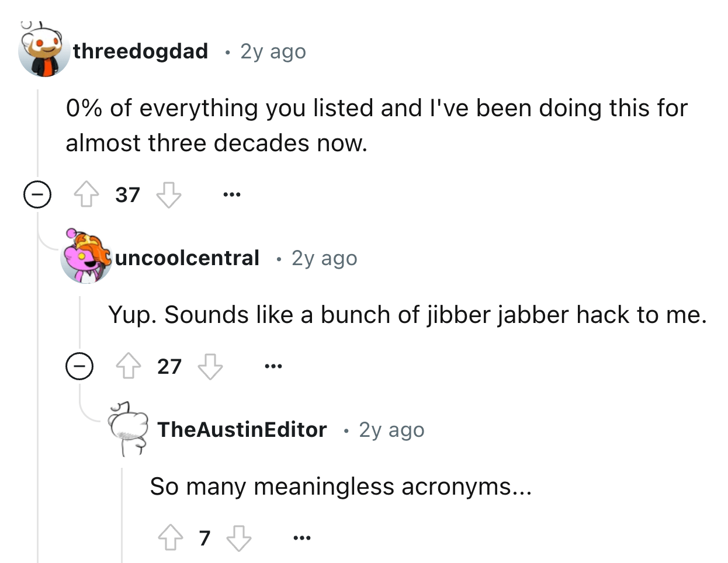Viewport: 728px width, 563px height.
Task: Click threedogdad's snoo avatar
Action: tap(45, 51)
